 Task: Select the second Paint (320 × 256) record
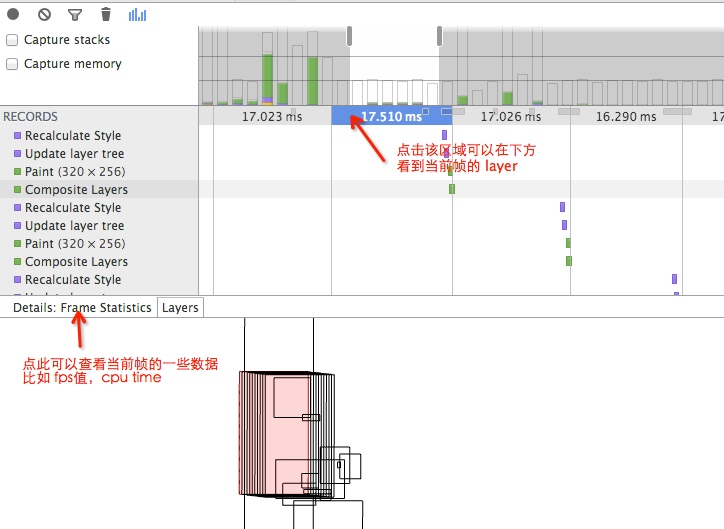tap(99, 243)
